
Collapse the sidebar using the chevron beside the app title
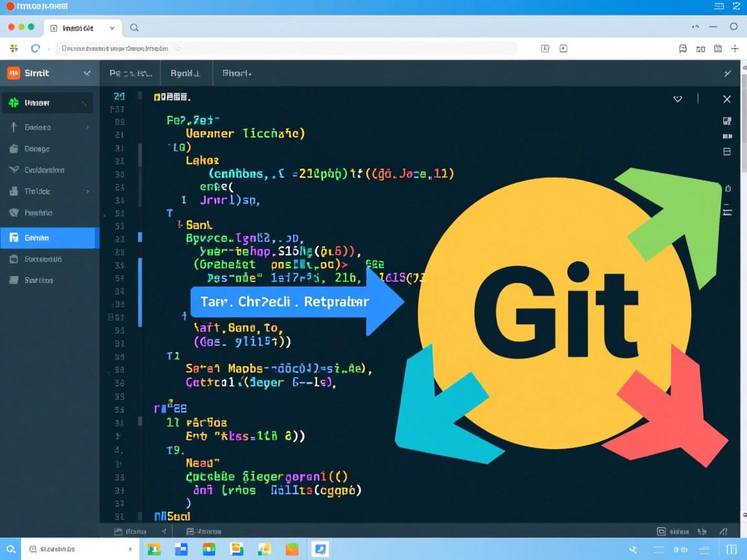(88, 73)
